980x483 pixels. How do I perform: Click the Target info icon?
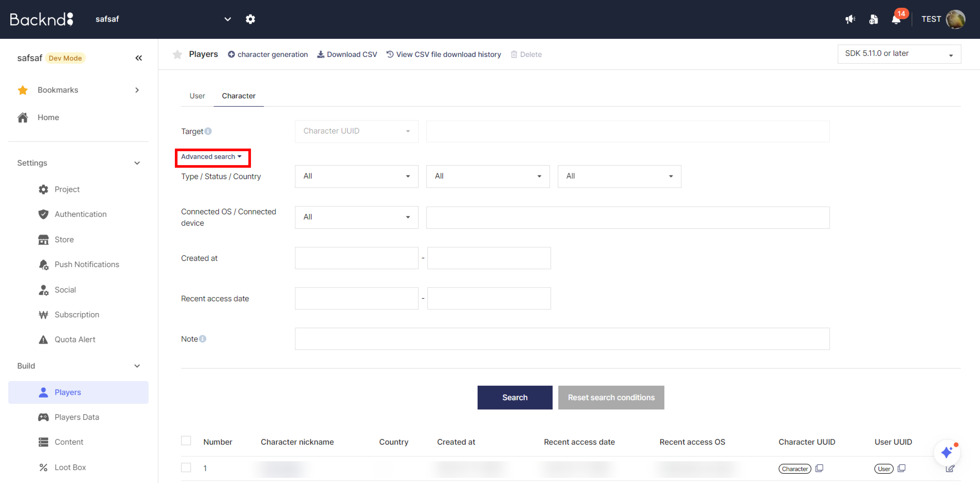pyautogui.click(x=208, y=131)
